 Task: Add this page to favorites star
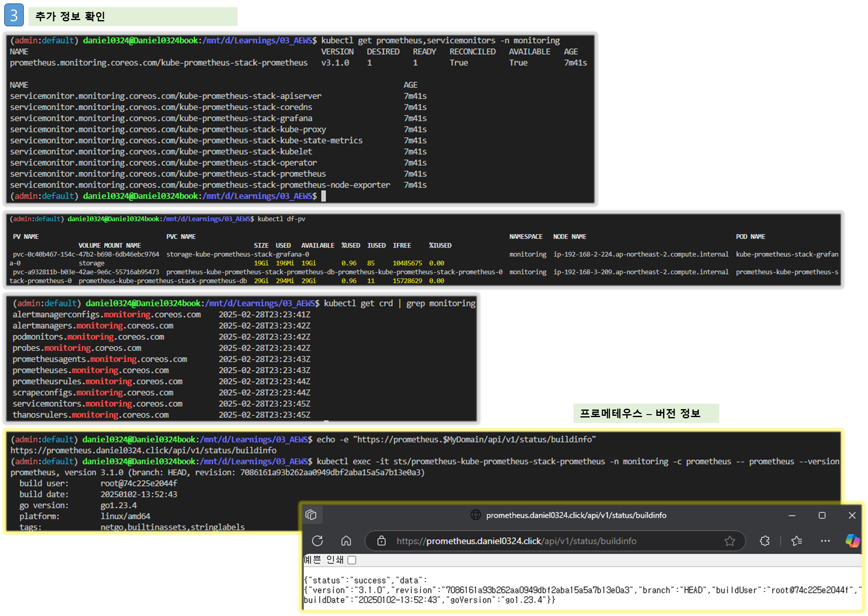click(x=729, y=541)
